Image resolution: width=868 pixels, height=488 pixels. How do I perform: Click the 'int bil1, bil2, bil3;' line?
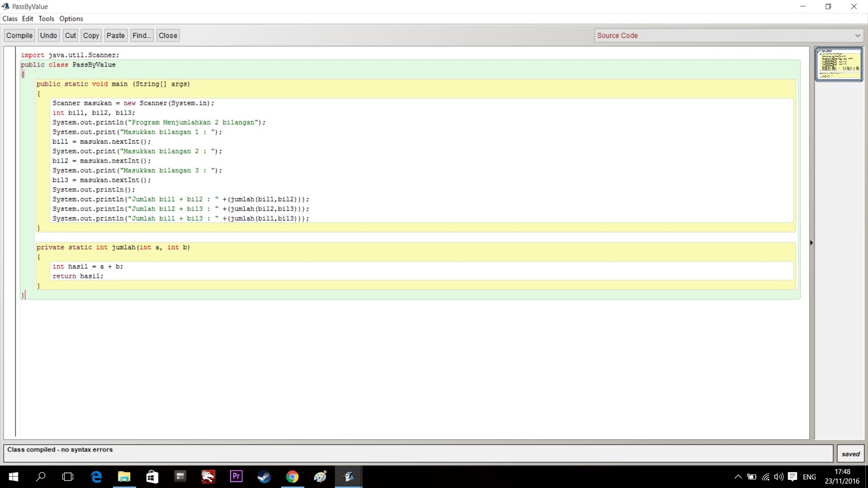click(94, 113)
